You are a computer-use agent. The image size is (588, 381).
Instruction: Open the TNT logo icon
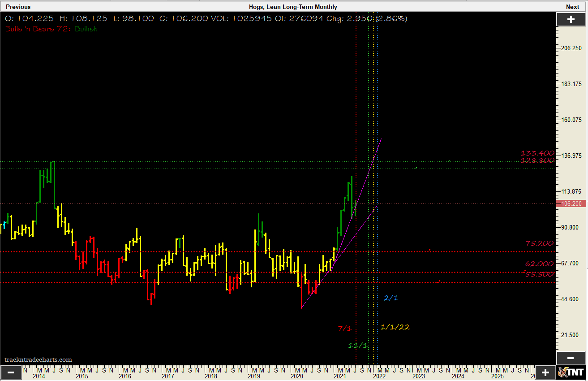pyautogui.click(x=571, y=372)
